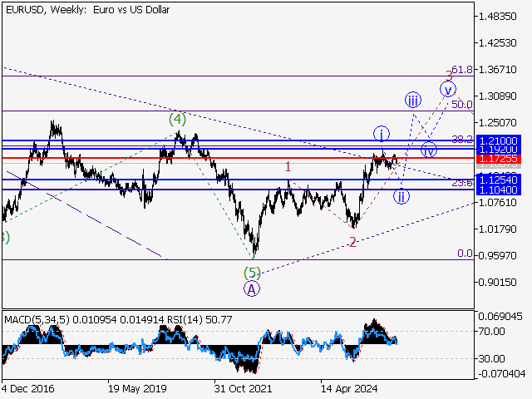Select the circled blue wave v marker
The width and height of the screenshot is (532, 399).
click(x=448, y=89)
